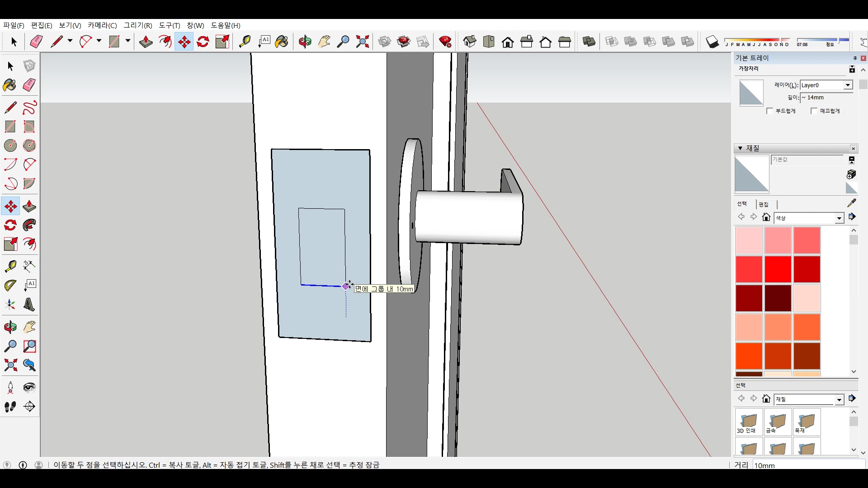Open the 색상 materials collection dropdown
The image size is (868, 488).
pyautogui.click(x=839, y=218)
